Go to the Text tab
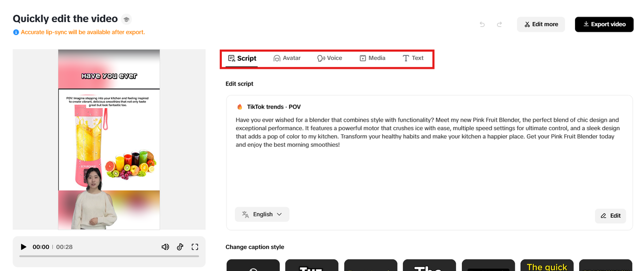This screenshot has width=644, height=271. coord(413,58)
